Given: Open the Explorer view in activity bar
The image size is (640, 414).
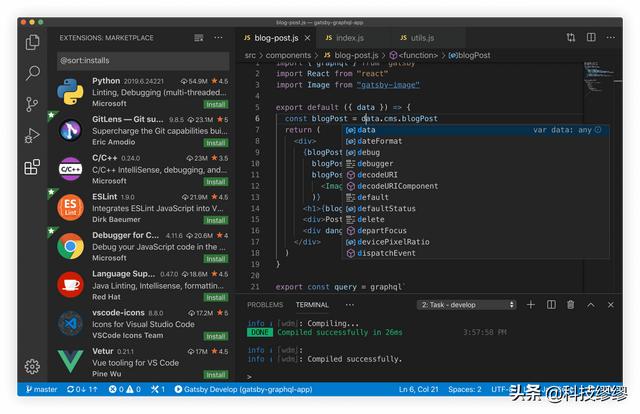Looking at the screenshot, I should (x=33, y=42).
